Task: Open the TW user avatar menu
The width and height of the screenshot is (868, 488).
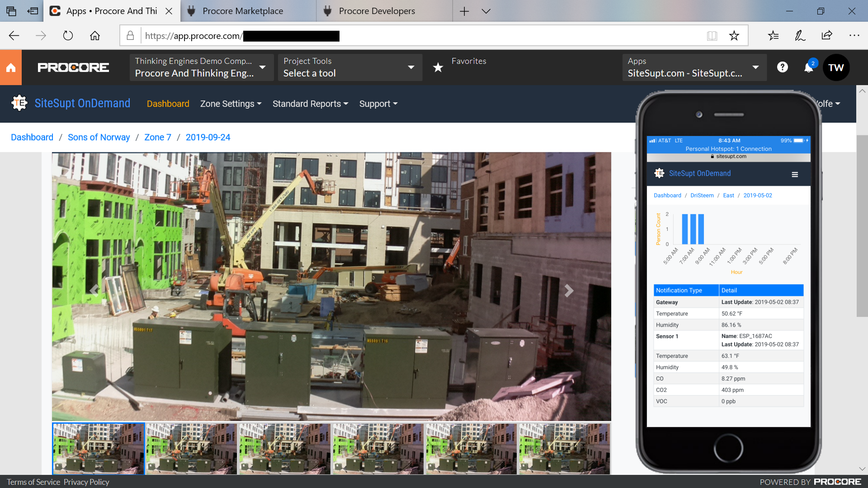Action: 836,67
